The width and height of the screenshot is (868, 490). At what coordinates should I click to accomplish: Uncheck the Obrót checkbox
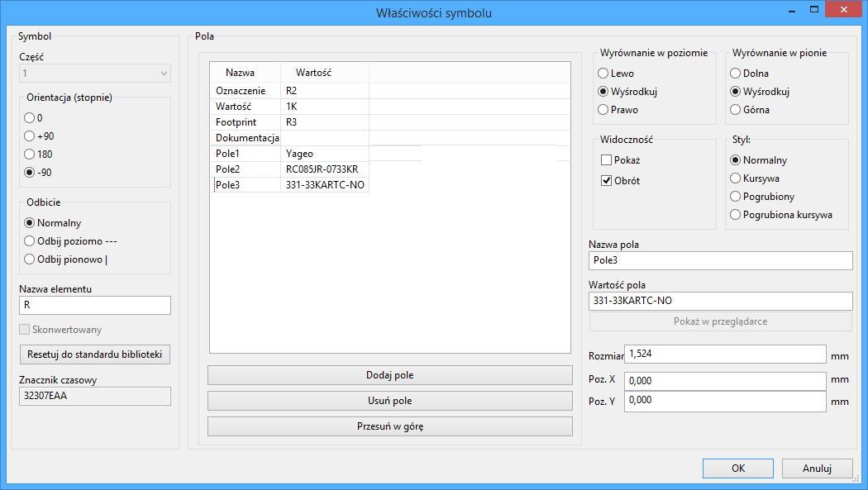point(607,181)
